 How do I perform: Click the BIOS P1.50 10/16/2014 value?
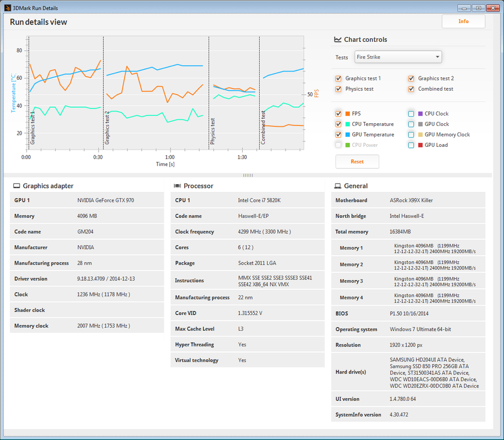tap(409, 313)
